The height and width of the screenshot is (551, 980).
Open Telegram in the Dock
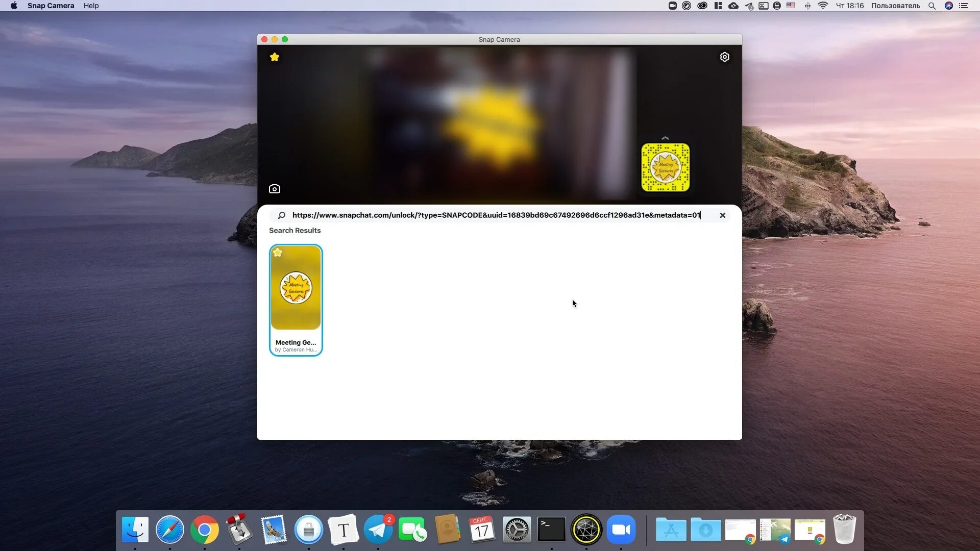[378, 530]
